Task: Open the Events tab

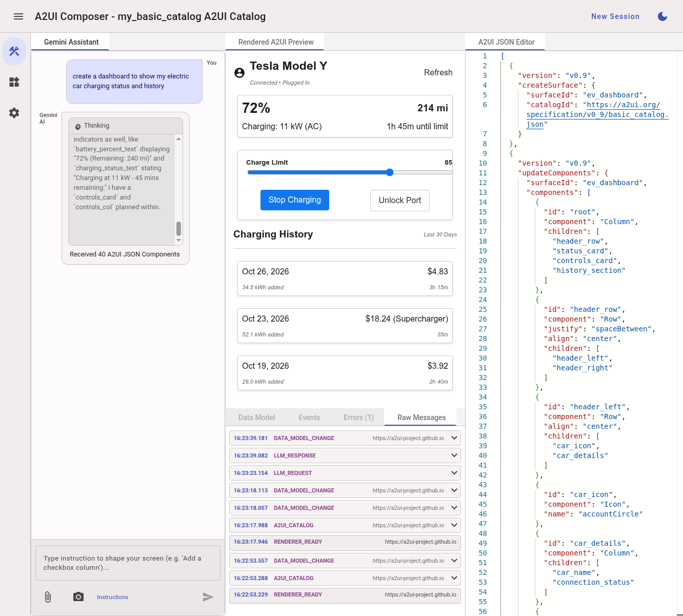Action: click(309, 418)
